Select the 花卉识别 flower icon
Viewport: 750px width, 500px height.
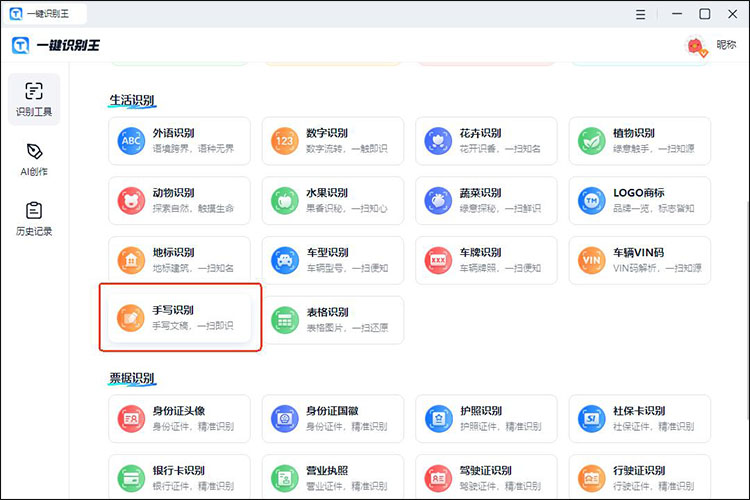coord(438,141)
